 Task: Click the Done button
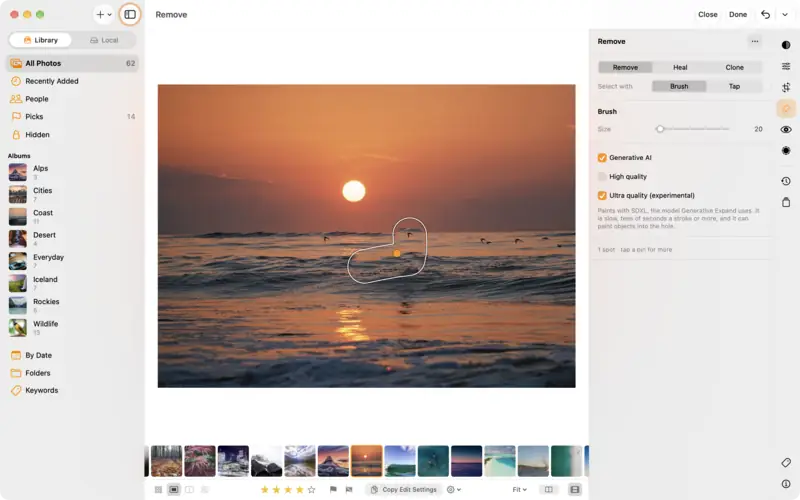[738, 14]
